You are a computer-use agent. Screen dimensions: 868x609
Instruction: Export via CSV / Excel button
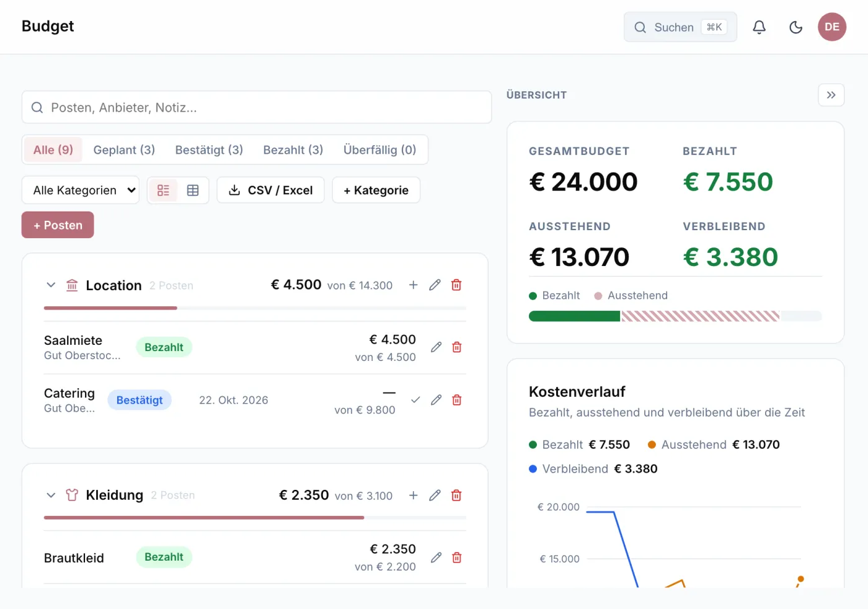(x=270, y=190)
